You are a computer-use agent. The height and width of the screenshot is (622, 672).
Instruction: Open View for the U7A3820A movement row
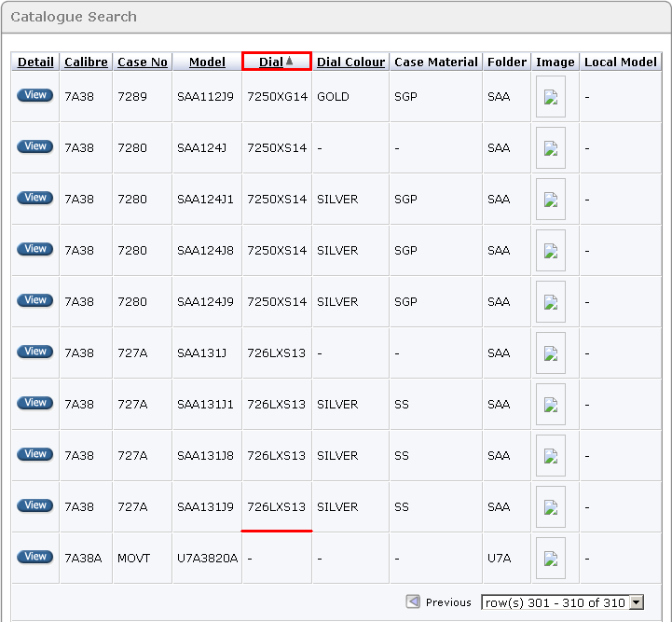point(35,557)
